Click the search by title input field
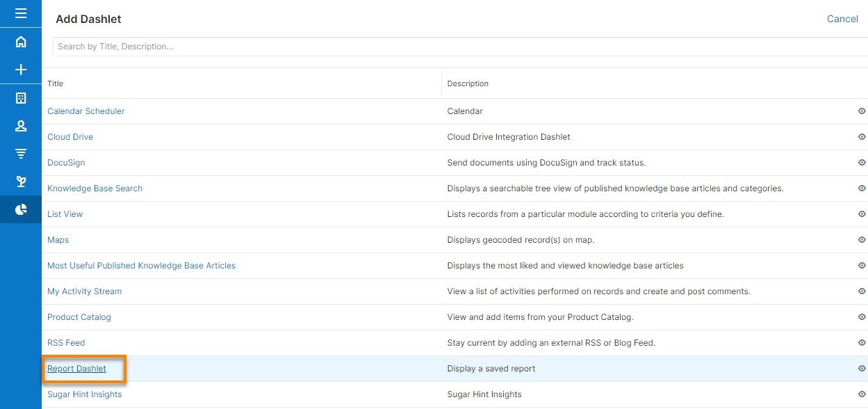Viewport: 868px width, 409px height. click(459, 47)
